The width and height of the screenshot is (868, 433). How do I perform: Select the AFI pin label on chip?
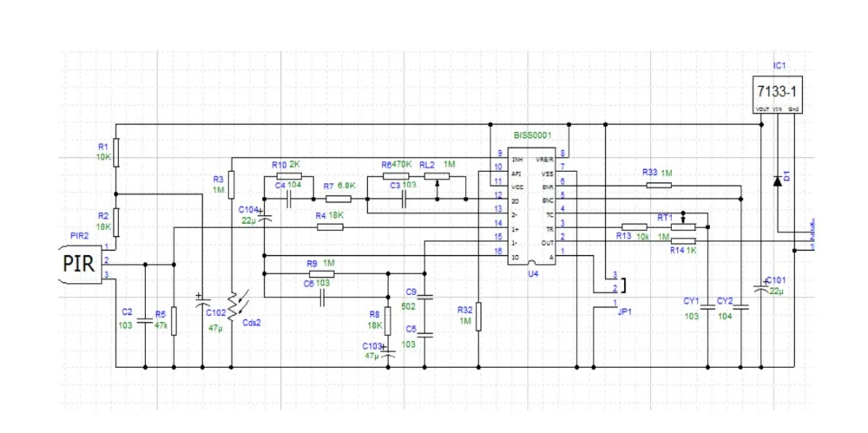[x=516, y=174]
